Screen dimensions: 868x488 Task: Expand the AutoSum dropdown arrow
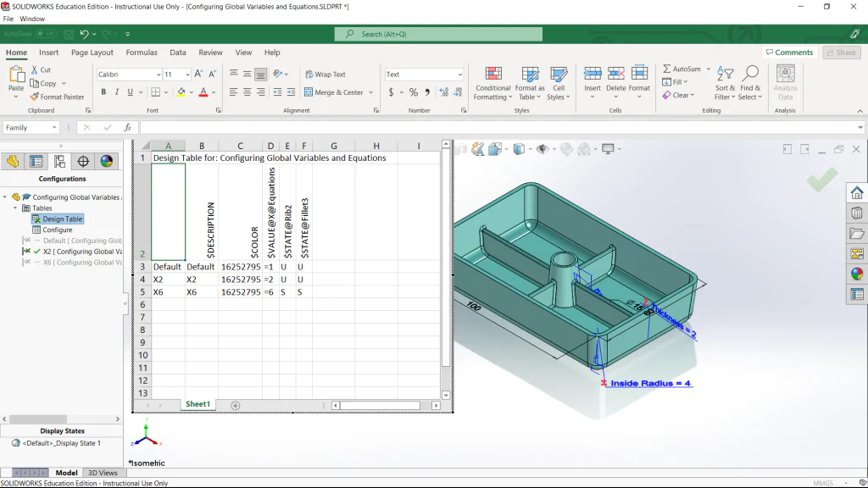click(709, 69)
